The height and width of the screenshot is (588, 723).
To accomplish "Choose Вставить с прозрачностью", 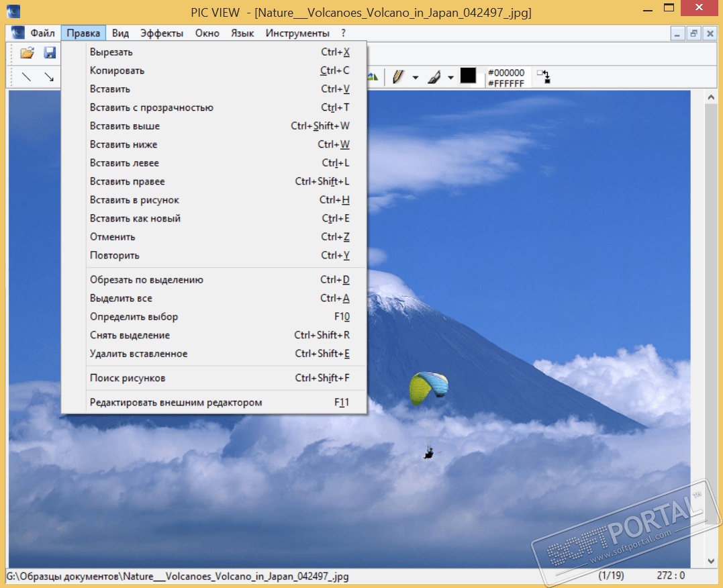I will tap(214, 107).
